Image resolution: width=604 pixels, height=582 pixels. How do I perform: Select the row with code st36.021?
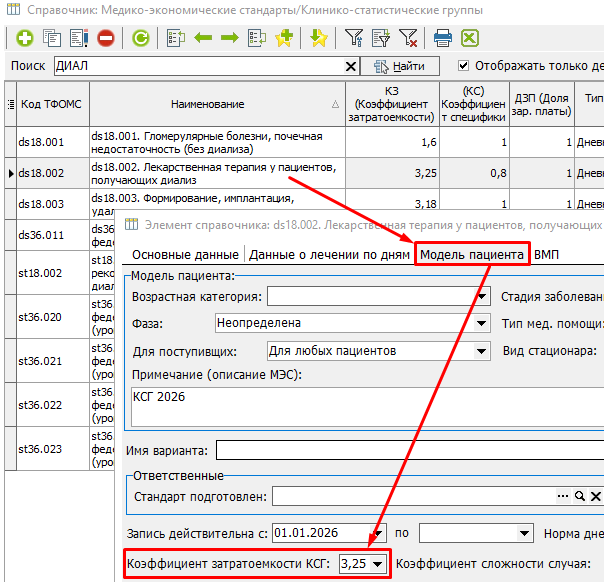click(53, 361)
